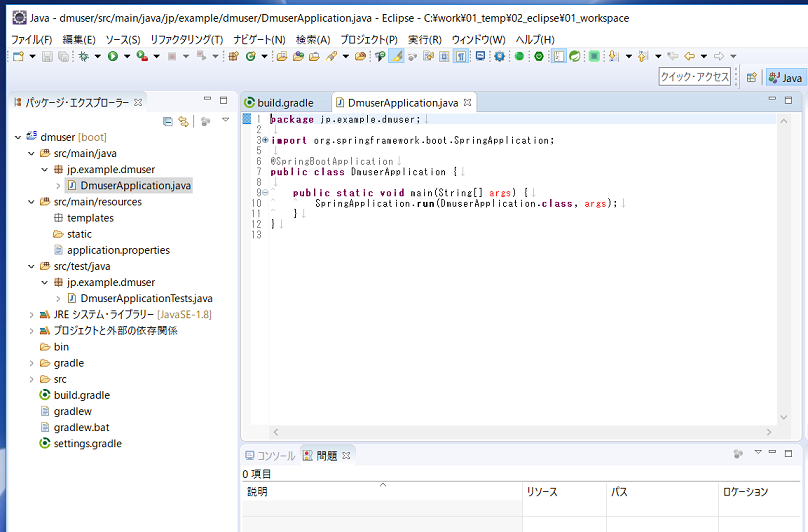Click the blue gear toolbar icon
This screenshot has height=532, width=808.
[499, 56]
